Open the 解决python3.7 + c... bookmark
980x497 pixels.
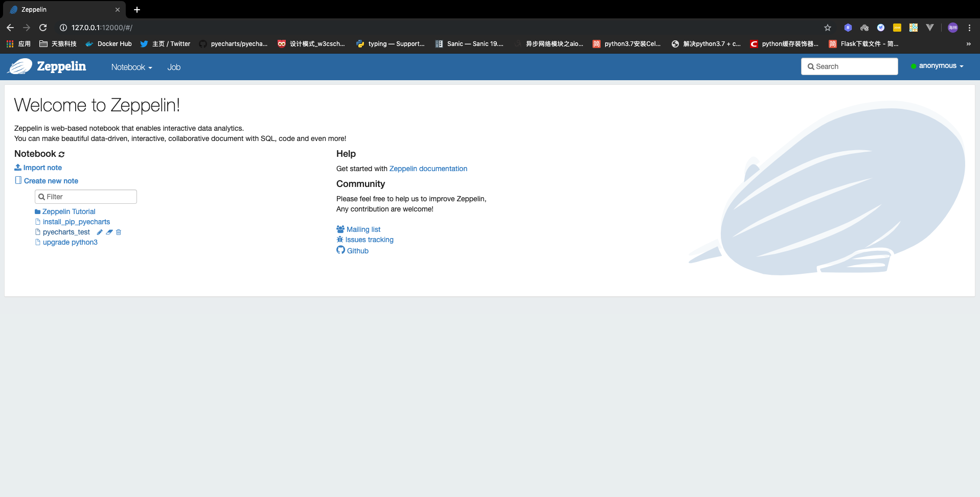[706, 44]
